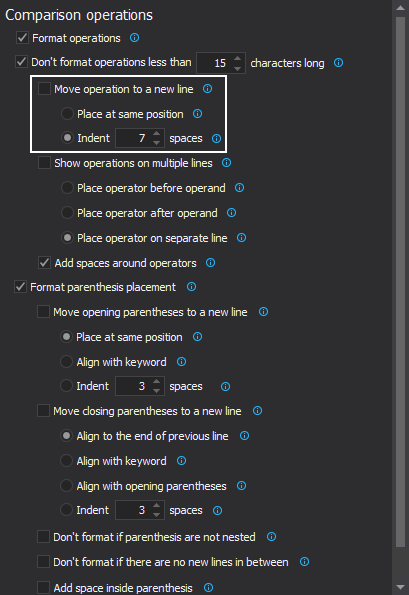Image resolution: width=409 pixels, height=595 pixels.
Task: Click info icon next to Align with opening parentheses
Action: [x=242, y=486]
